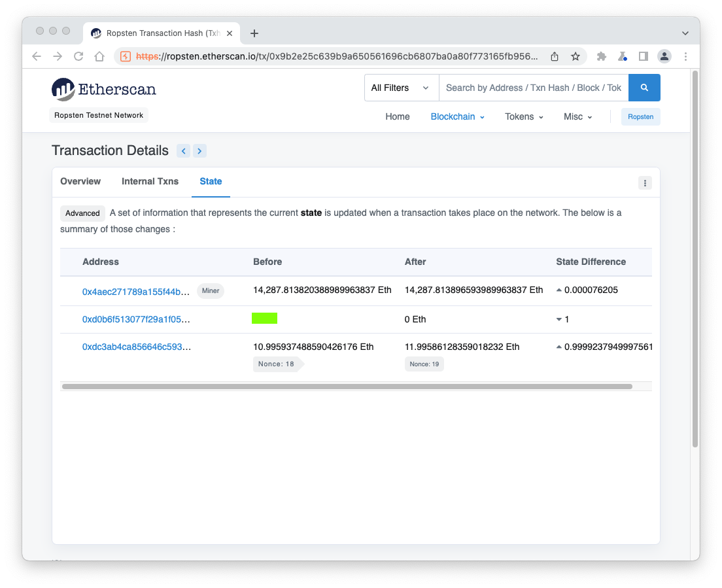This screenshot has width=722, height=588.
Task: Open the user profile avatar icon
Action: click(664, 56)
